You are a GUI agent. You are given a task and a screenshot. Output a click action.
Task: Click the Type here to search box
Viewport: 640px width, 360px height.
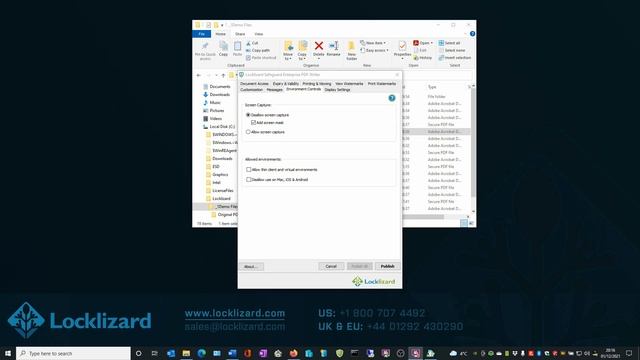73,353
